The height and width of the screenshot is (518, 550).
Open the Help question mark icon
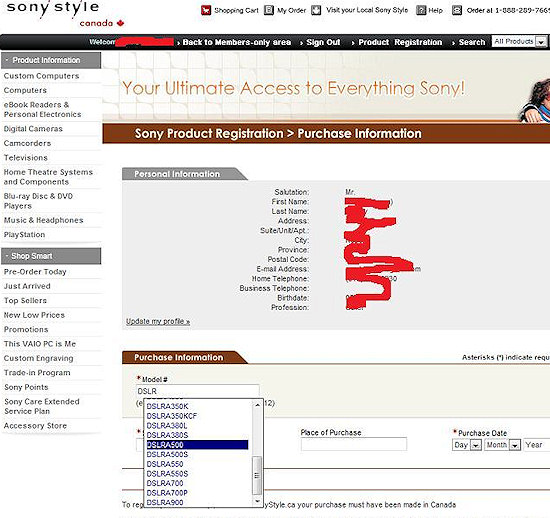pyautogui.click(x=421, y=10)
